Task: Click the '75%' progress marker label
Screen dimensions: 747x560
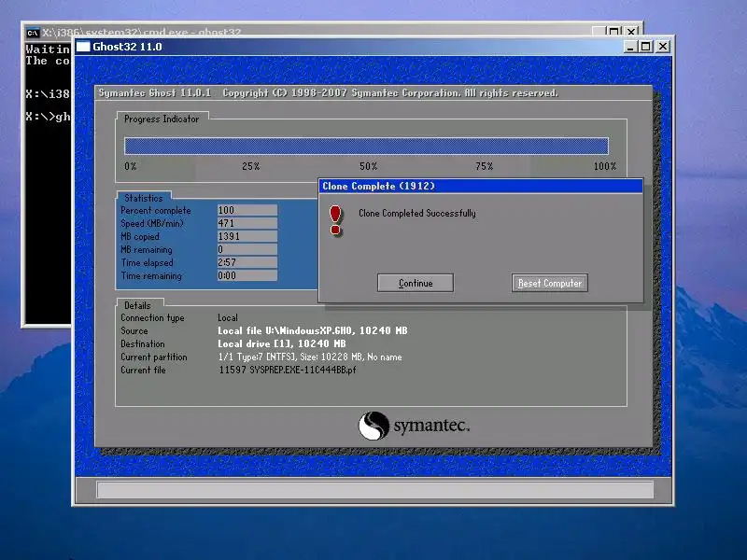Action: (484, 166)
